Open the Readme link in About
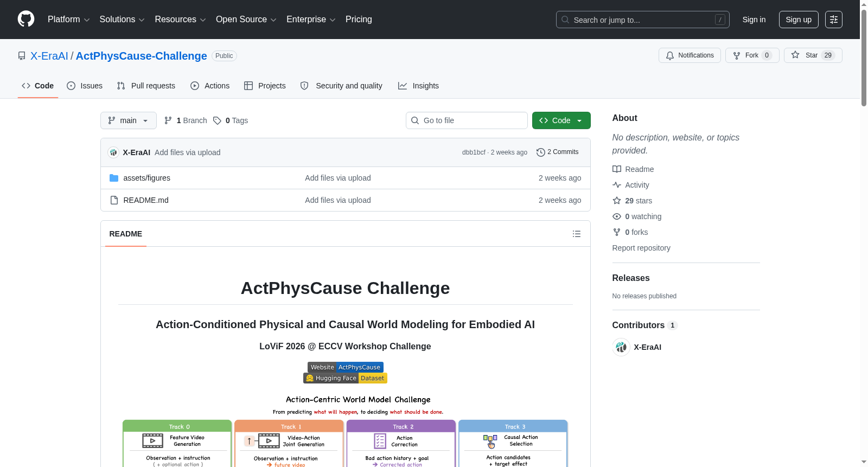 [633, 169]
